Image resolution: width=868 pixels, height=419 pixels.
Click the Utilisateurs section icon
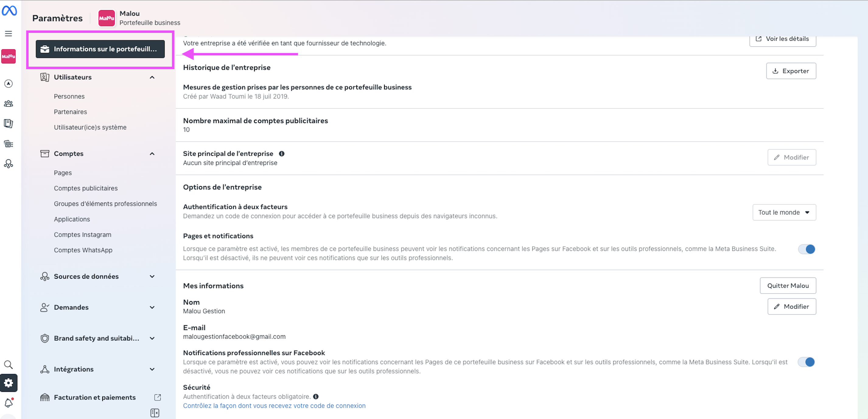(44, 77)
